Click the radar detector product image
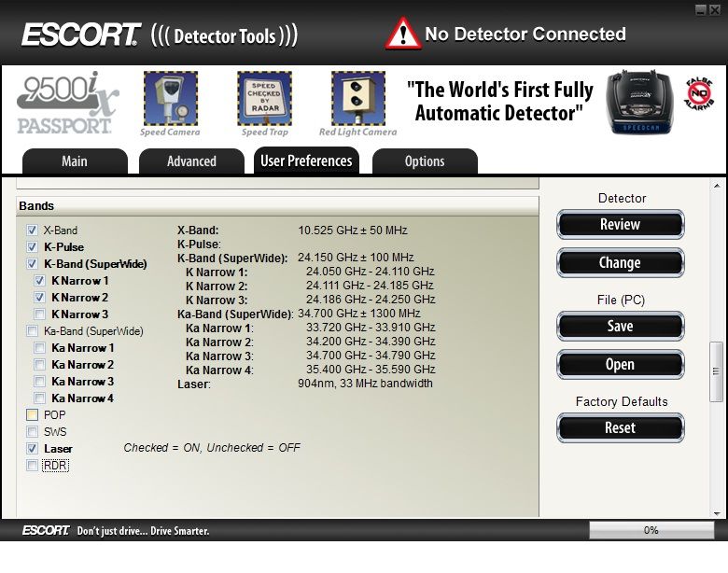This screenshot has width=728, height=573. point(639,103)
